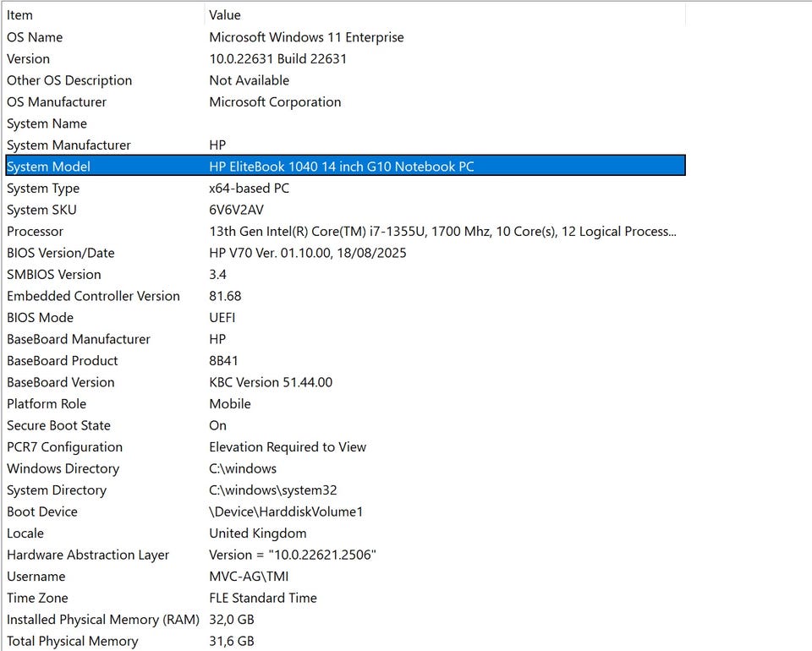Click the On value for Secure Boot
Image resolution: width=812 pixels, height=651 pixels.
point(217,425)
